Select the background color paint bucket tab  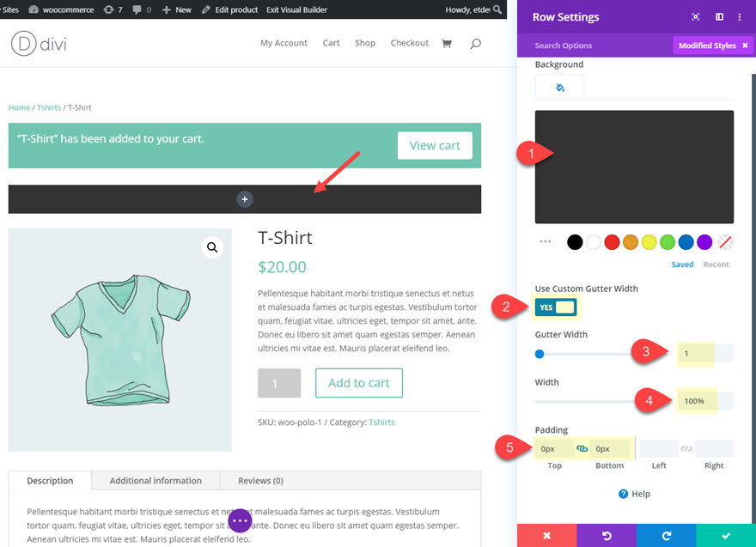560,88
